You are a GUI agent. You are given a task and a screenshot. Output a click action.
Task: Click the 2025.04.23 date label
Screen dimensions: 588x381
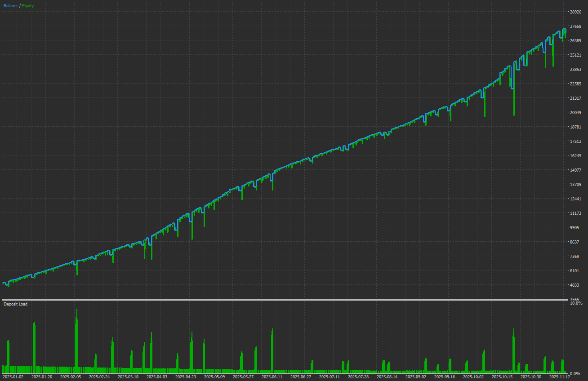point(186,377)
